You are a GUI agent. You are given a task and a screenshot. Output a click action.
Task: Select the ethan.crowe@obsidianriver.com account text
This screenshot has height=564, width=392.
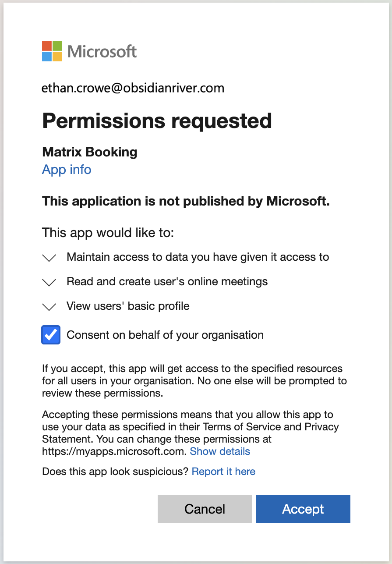(x=133, y=89)
